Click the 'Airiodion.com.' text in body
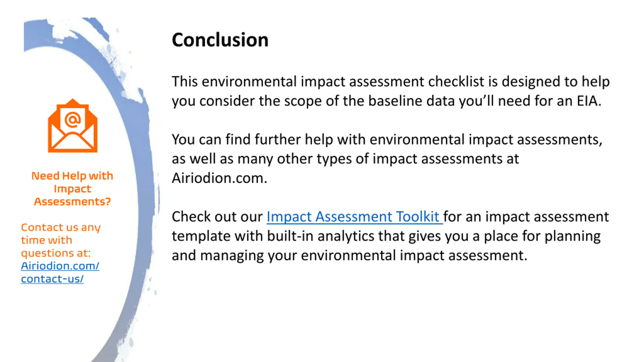The width and height of the screenshot is (644, 362). (x=219, y=178)
